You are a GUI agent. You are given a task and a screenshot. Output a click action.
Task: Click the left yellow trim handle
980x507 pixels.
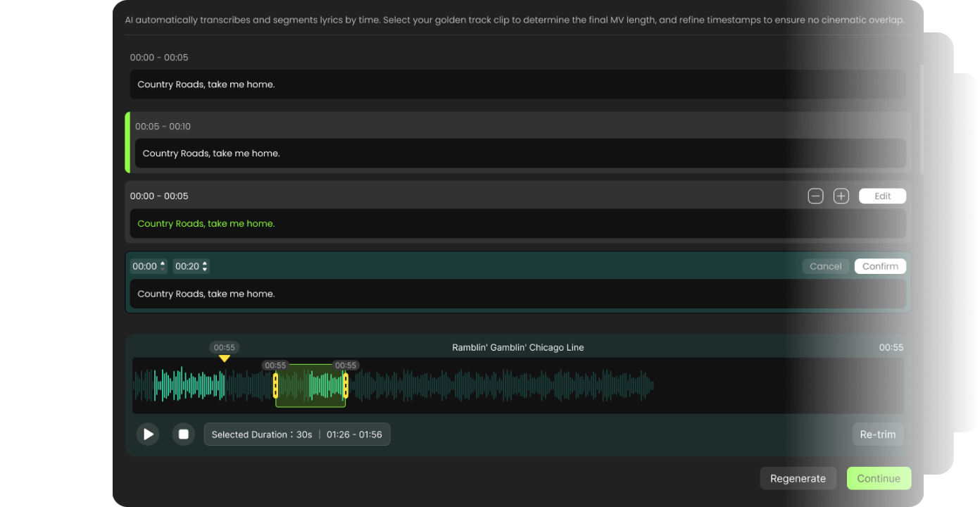tap(275, 386)
